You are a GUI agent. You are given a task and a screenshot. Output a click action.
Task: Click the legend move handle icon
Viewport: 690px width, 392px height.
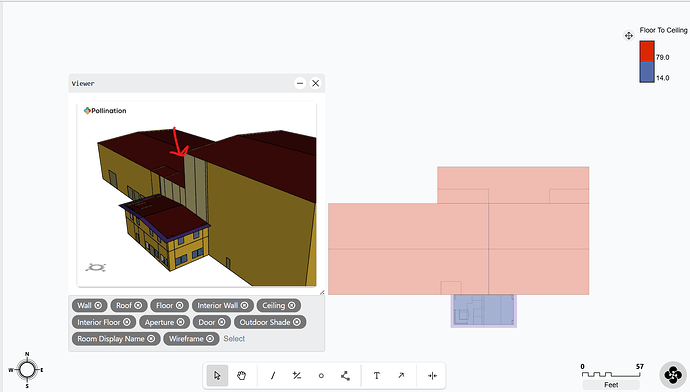(x=628, y=36)
